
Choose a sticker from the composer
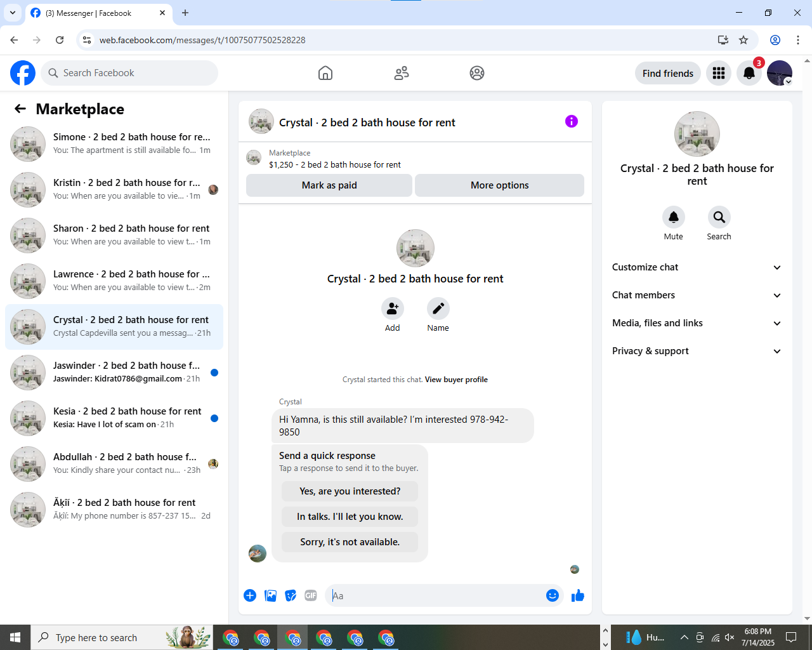coord(291,595)
